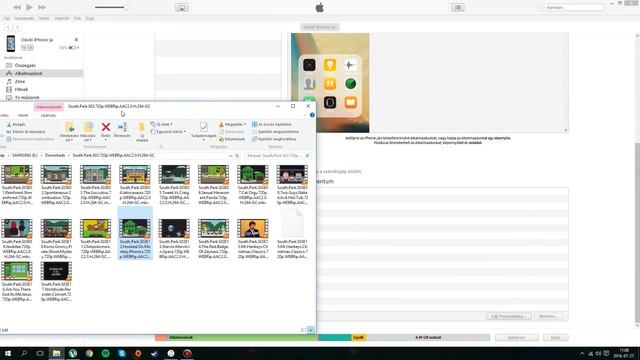Open the Megnyitás dropdown in ribbon
Viewport: 640px width, 360px height.
(232, 124)
